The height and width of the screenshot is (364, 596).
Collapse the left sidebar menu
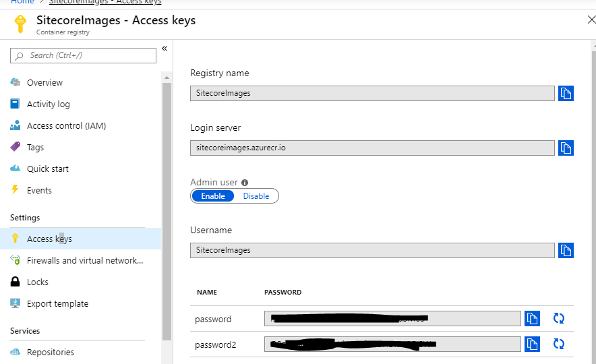(x=165, y=49)
